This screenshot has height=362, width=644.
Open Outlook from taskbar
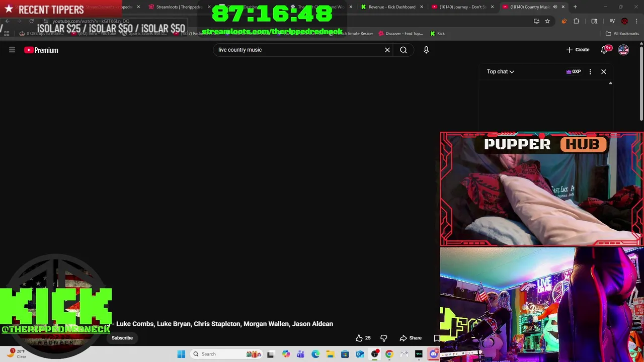(x=360, y=354)
